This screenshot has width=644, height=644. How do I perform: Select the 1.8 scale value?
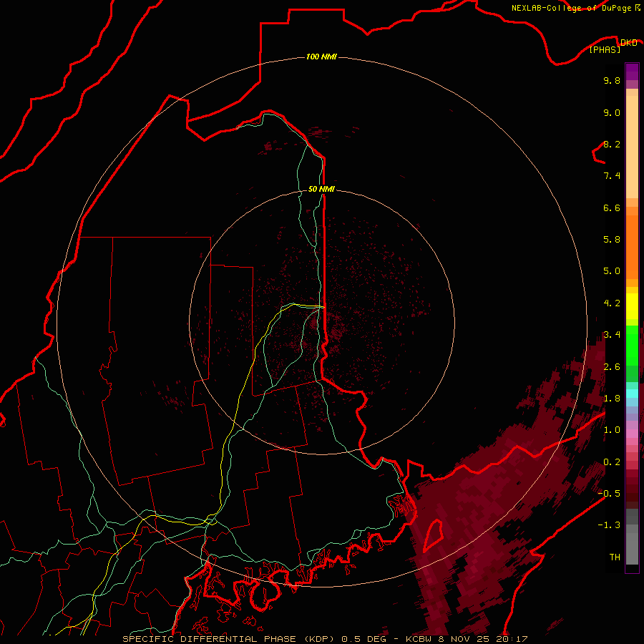coord(612,399)
